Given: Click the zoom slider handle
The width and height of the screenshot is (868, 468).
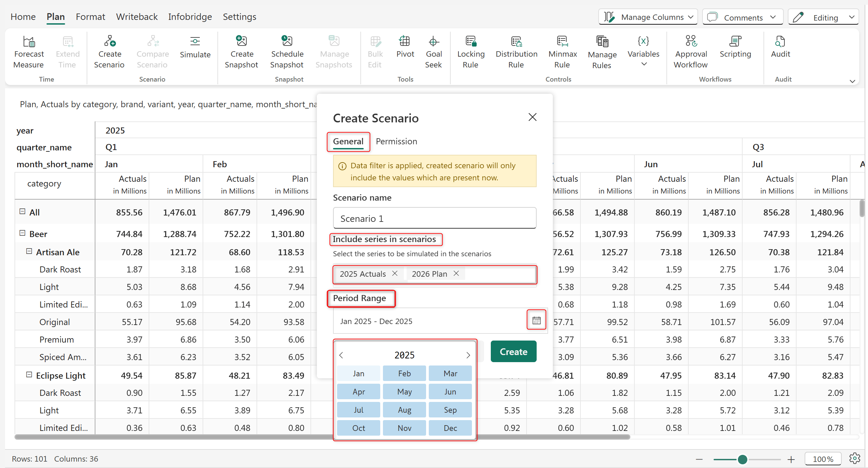Looking at the screenshot, I should pyautogui.click(x=742, y=459).
